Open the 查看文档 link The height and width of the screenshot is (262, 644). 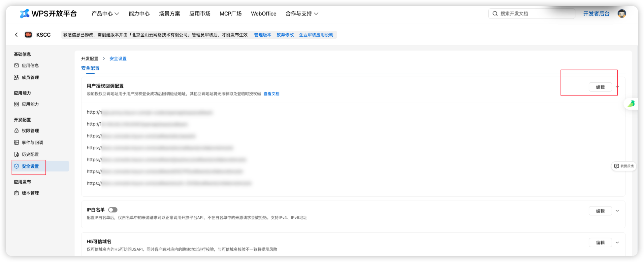[x=272, y=94]
